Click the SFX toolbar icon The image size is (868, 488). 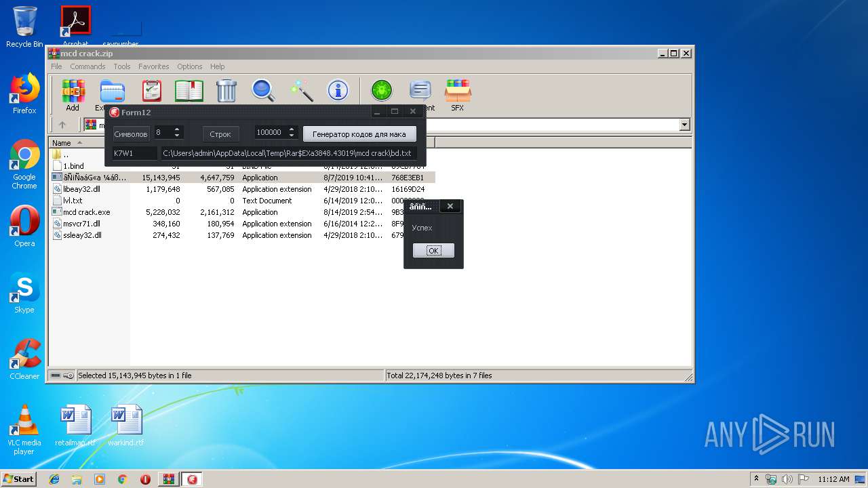(x=458, y=95)
